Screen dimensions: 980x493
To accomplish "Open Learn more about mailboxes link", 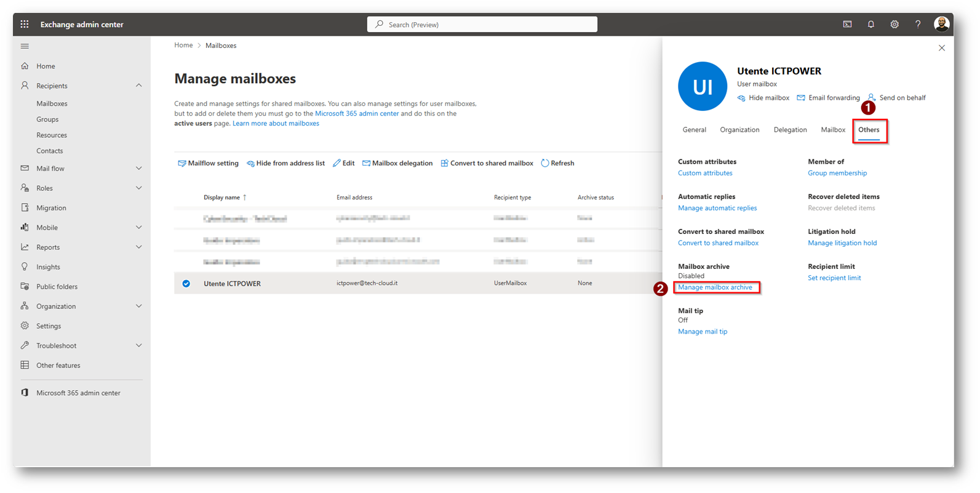I will coord(276,123).
